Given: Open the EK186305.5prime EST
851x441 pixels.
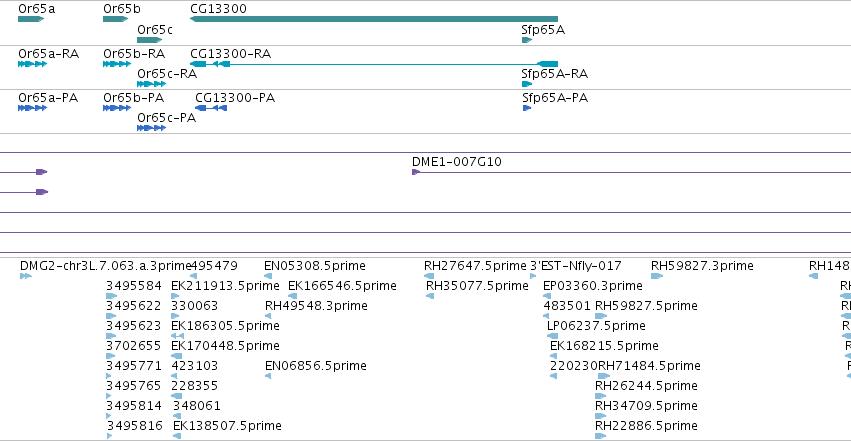Looking at the screenshot, I should tap(177, 336).
